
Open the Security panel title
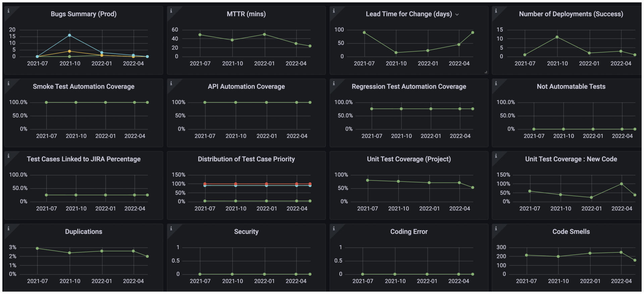click(246, 232)
